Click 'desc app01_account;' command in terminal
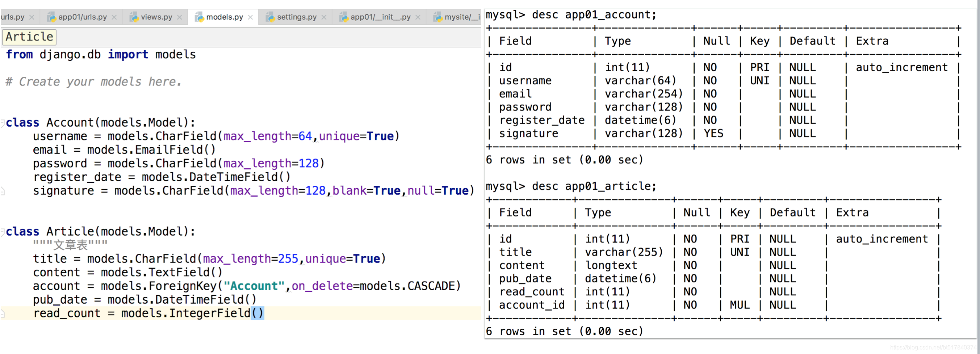Screen dimensions: 980x354 [x=594, y=15]
